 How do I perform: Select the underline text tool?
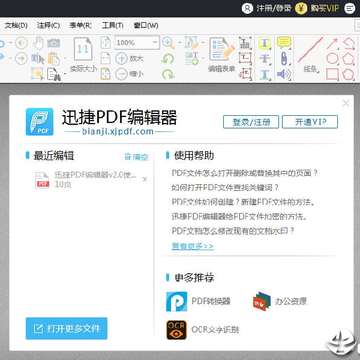tap(265, 74)
